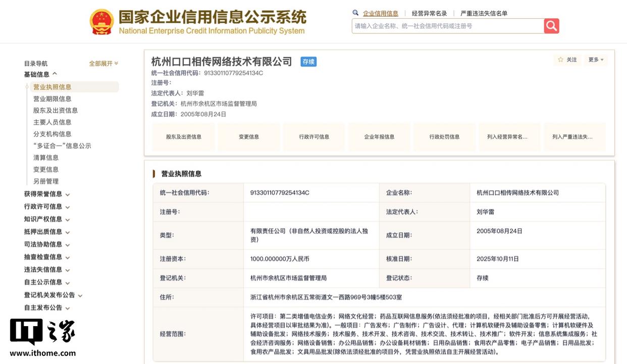Screen dimensions: 627x364
Task: Select "多证合一"信息公示 in the sidebar
Action: (x=62, y=146)
